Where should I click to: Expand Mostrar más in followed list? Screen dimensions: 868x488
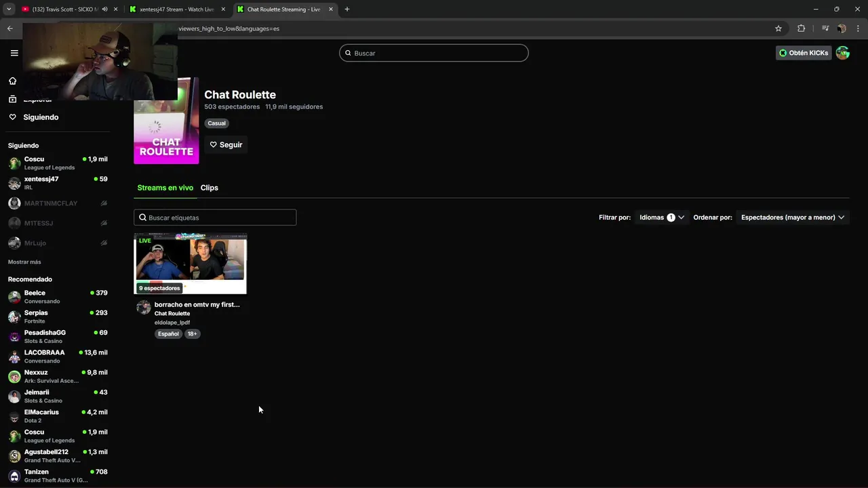[x=24, y=262]
